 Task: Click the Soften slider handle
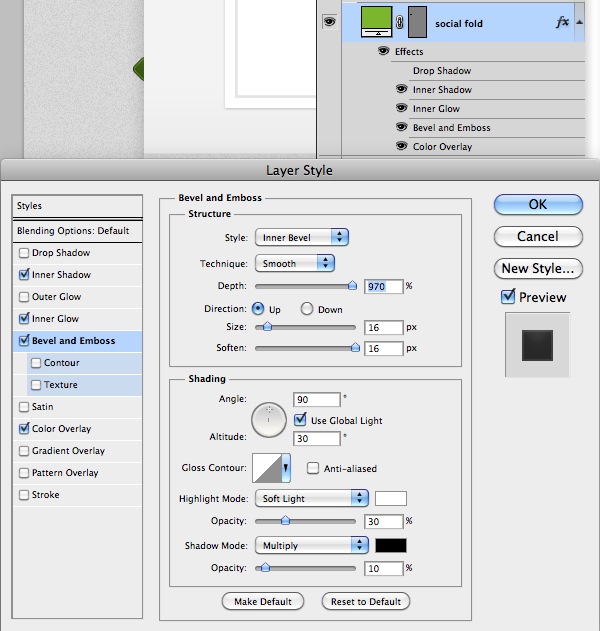click(355, 347)
